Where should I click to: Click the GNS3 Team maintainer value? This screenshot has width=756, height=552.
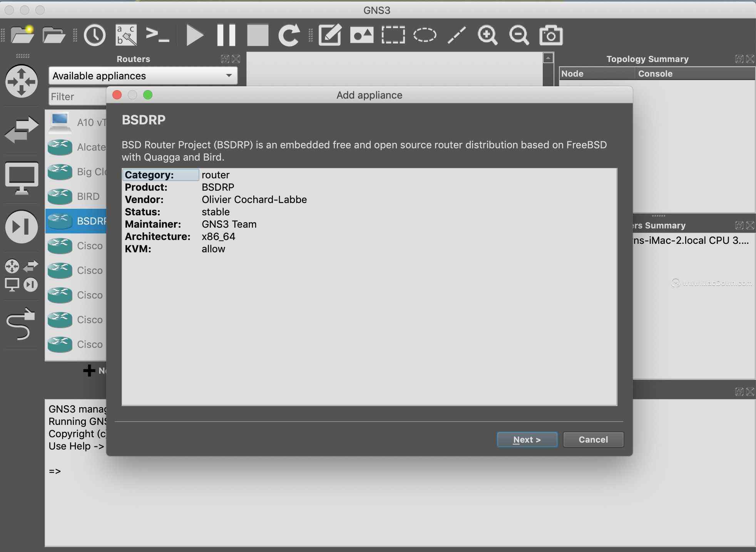pyautogui.click(x=229, y=224)
